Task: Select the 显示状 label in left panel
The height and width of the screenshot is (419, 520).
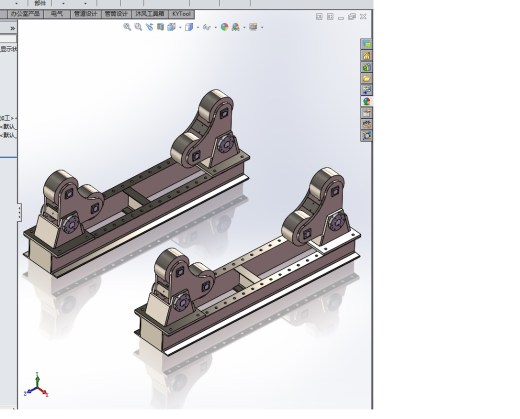Action: click(x=9, y=49)
